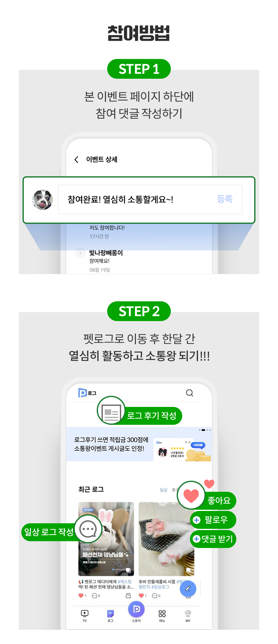Open the 메뉴 grid icon in bottom bar
This screenshot has height=644, width=278.
click(162, 616)
